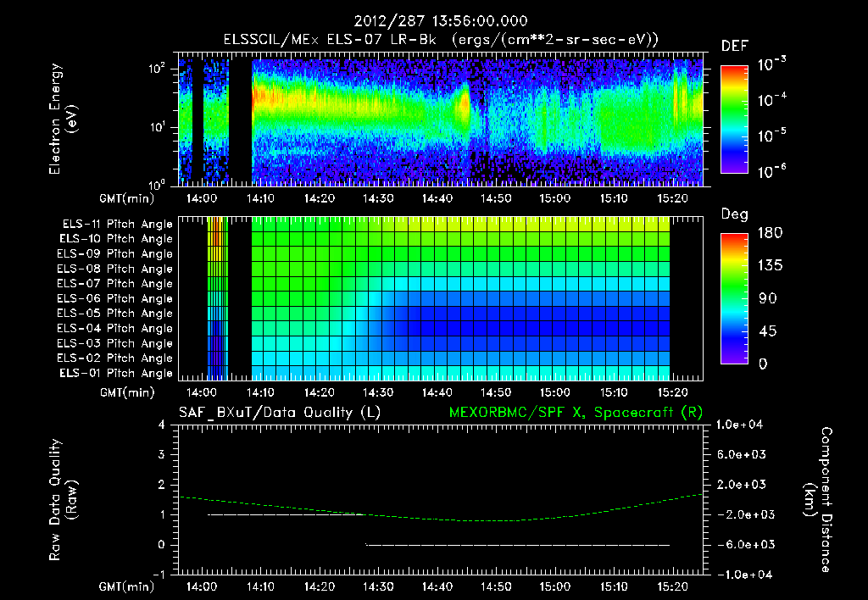
Task: Click the Raw Data Quality (Raw) axis label
Action: click(x=63, y=500)
